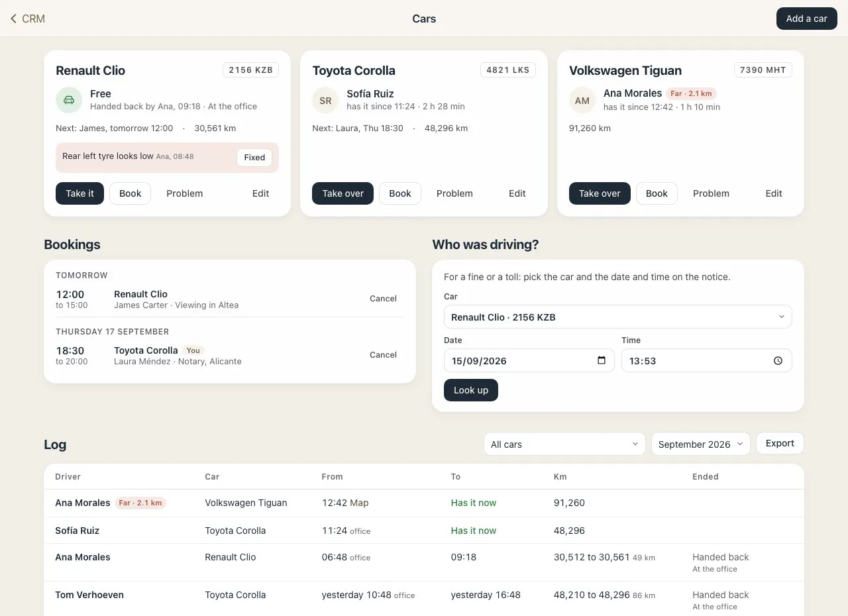This screenshot has width=848, height=616.
Task: Book the Toyota Corolla
Action: click(400, 193)
